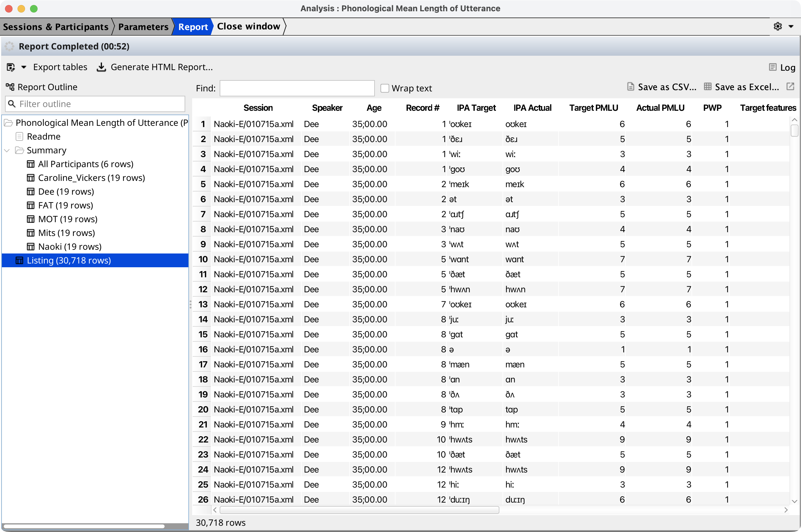The image size is (801, 532).
Task: Click the All Participants table icon
Action: pyautogui.click(x=31, y=164)
